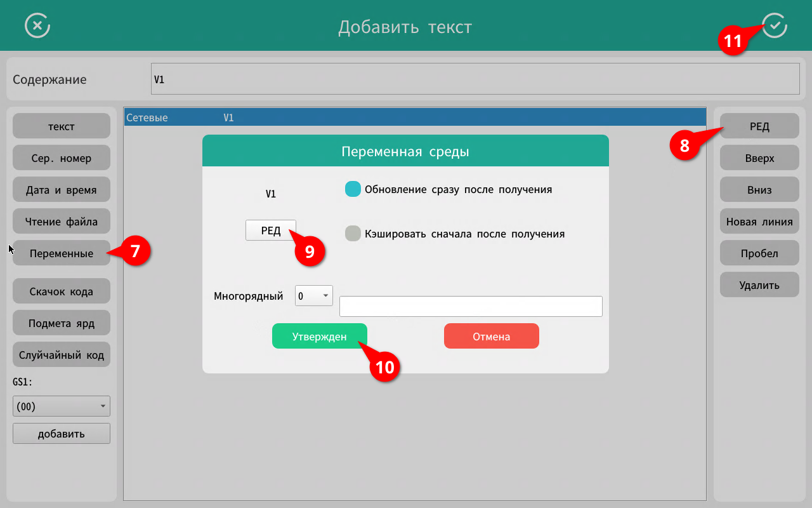Screen dimensions: 812x508
Task: Click the Чтение файла button
Action: coord(62,222)
